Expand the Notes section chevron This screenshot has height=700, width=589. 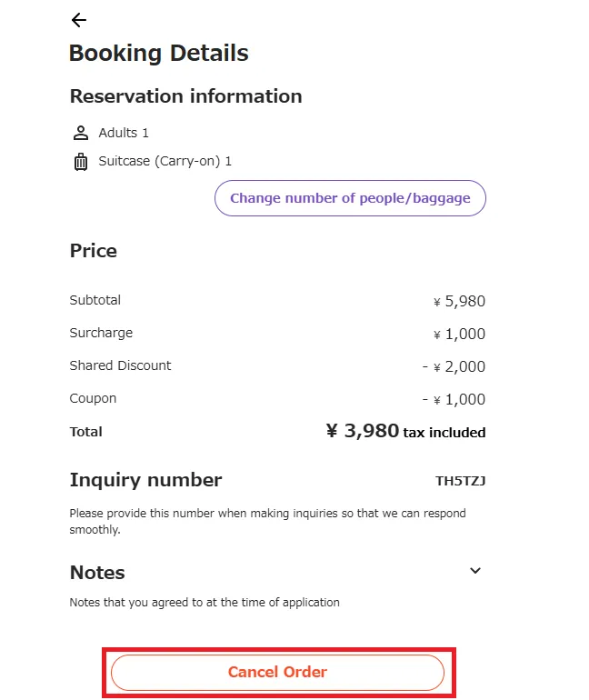pyautogui.click(x=474, y=571)
